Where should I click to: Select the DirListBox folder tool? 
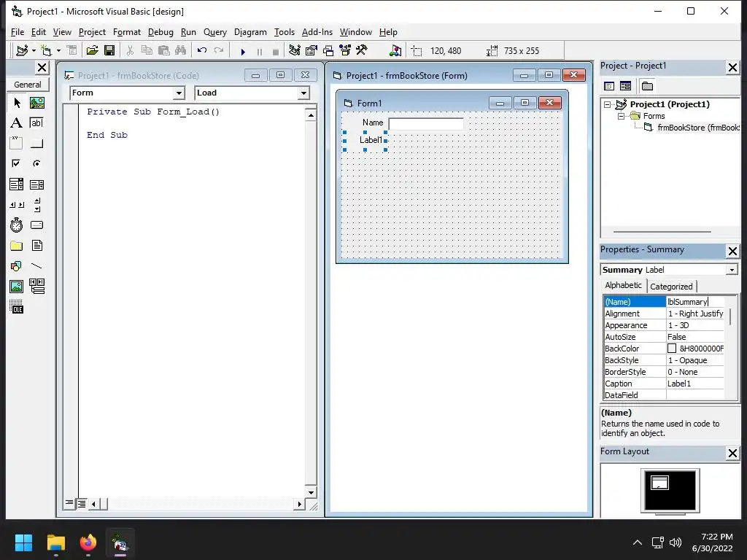[x=17, y=246]
